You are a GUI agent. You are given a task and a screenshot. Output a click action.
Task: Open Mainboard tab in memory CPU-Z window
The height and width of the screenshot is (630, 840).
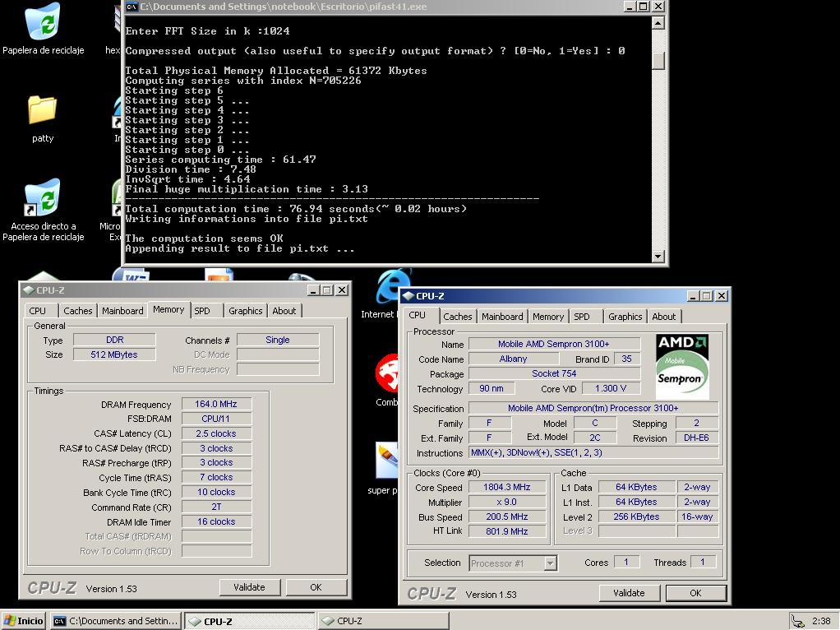122,310
